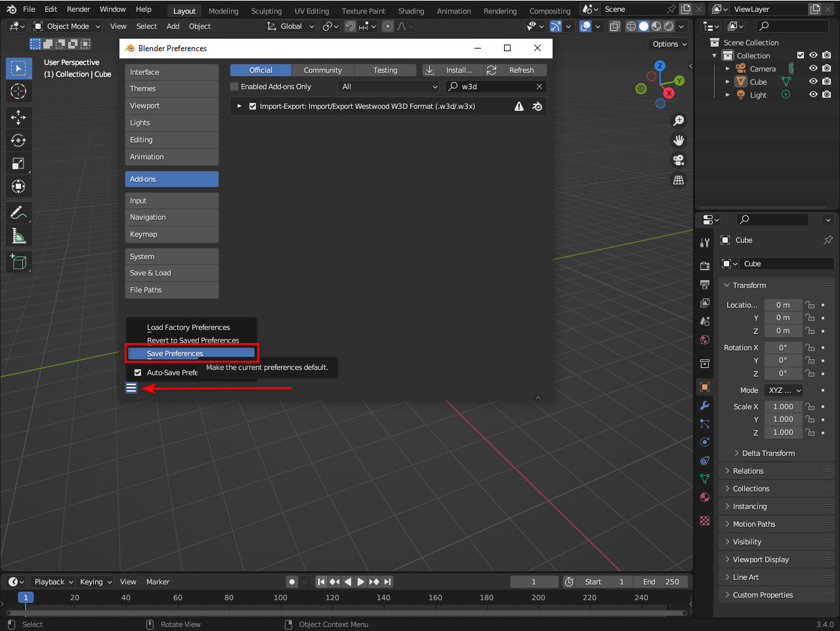Pick the Annotate pencil tool
840x631 pixels.
18,213
